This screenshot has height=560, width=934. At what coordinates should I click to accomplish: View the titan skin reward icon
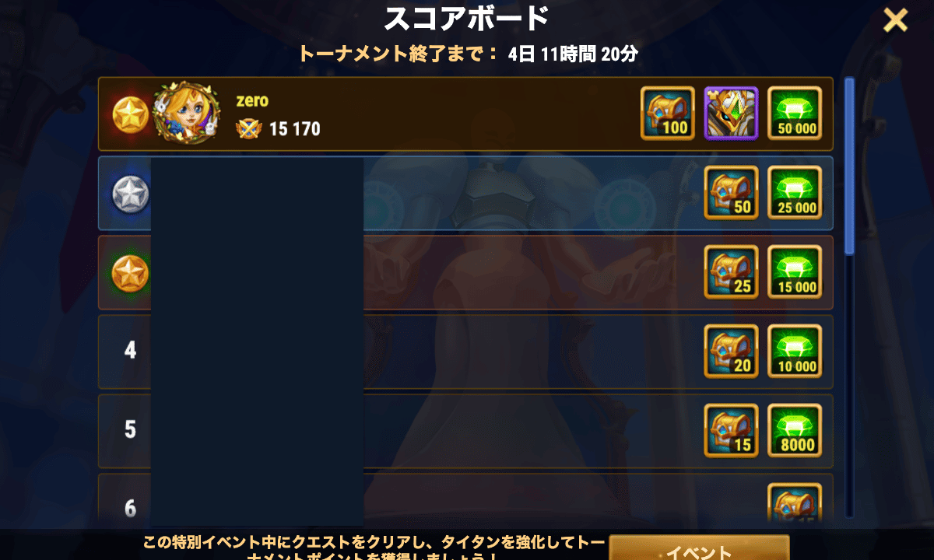click(x=731, y=114)
